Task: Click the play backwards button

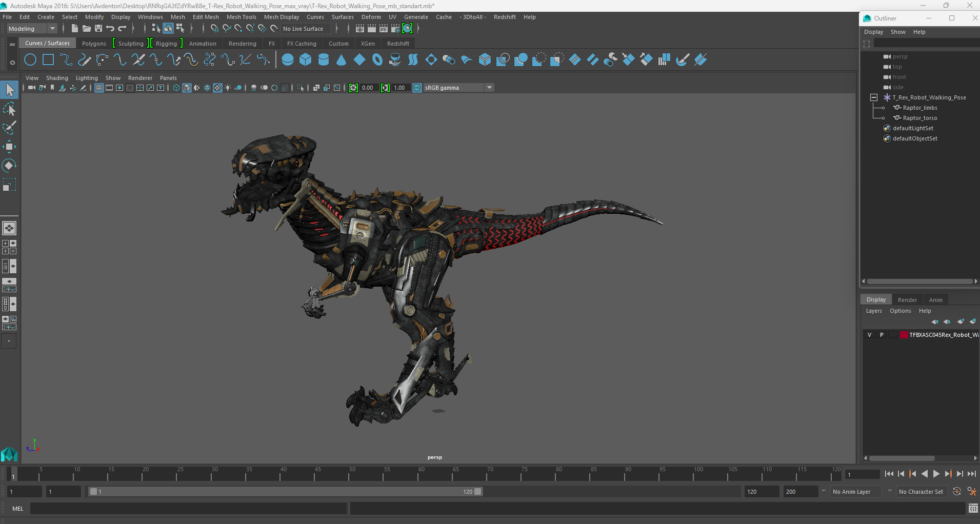Action: 925,474
